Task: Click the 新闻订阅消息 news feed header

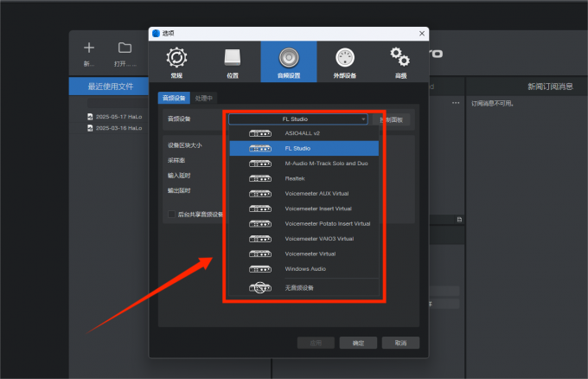Action: pos(551,87)
